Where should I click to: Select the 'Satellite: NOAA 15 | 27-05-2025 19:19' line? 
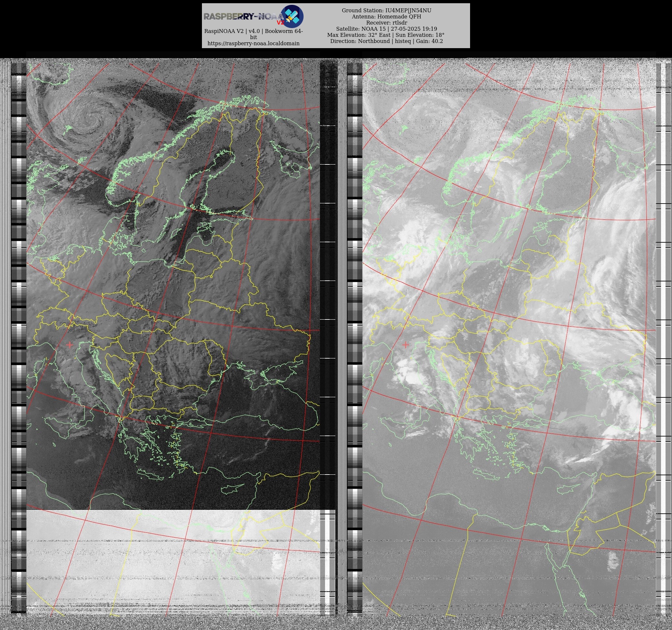(386, 29)
